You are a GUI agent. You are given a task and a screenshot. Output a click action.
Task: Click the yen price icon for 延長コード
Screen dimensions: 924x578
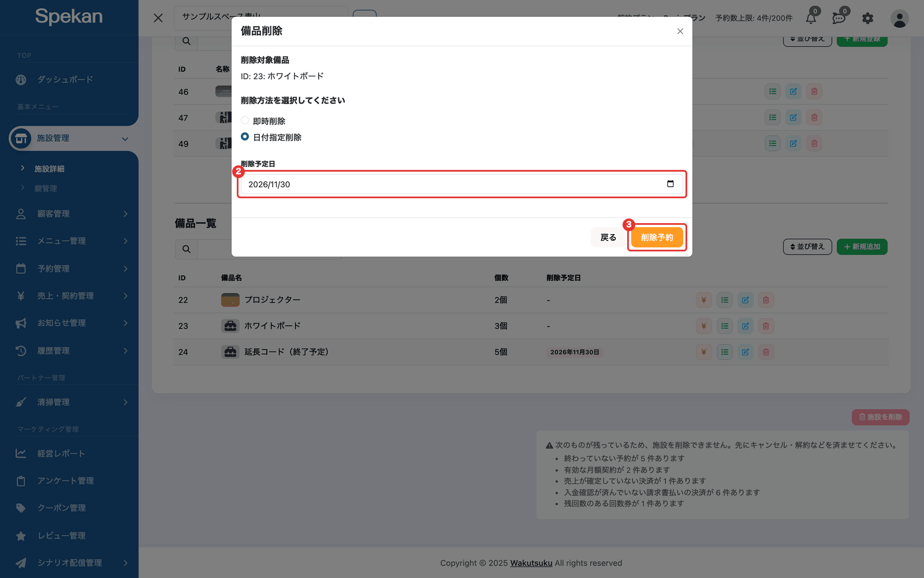coord(704,352)
